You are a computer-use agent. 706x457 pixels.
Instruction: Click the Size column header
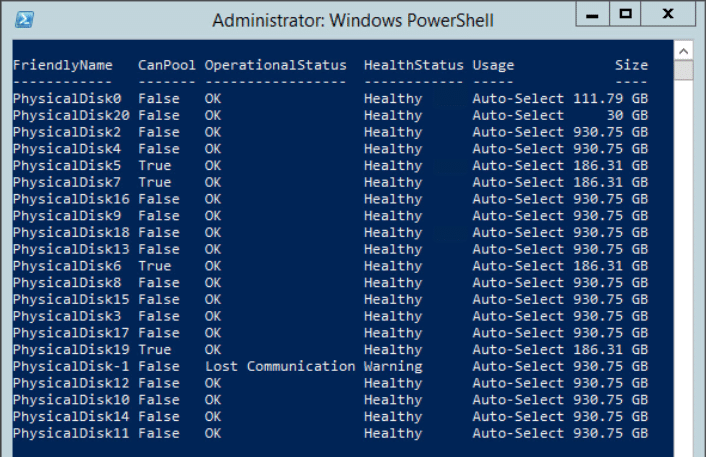click(631, 66)
